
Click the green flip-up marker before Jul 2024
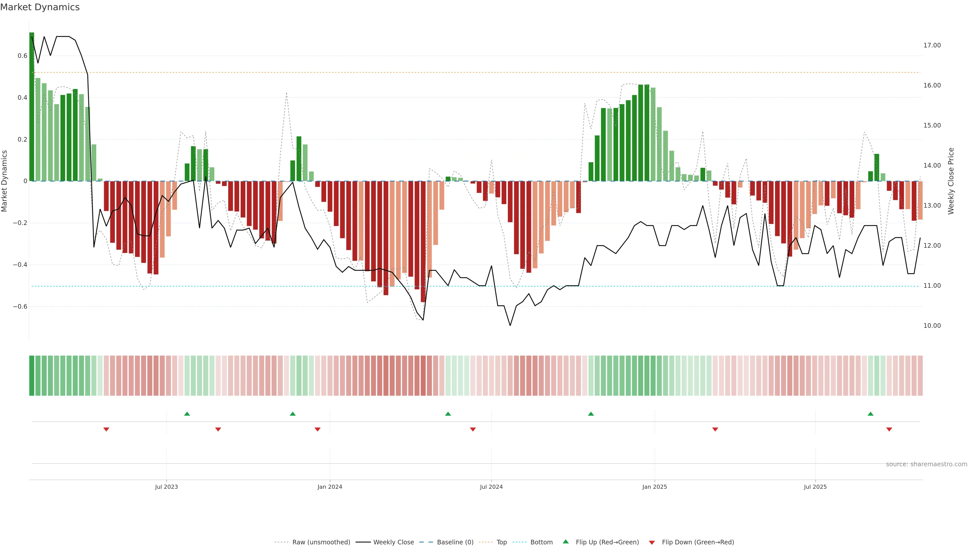click(448, 414)
